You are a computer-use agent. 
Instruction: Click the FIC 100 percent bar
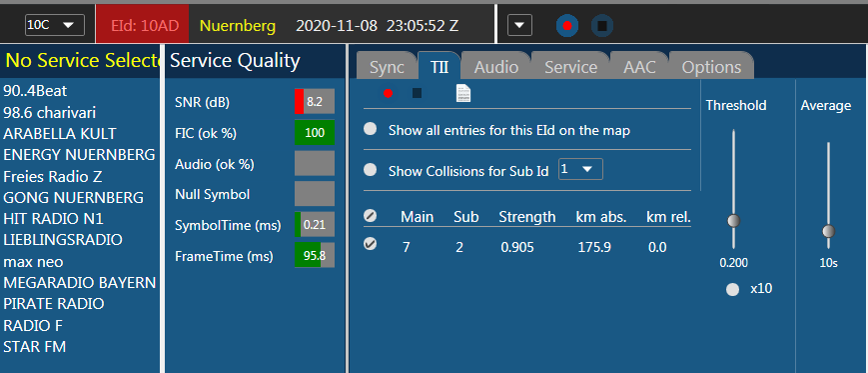(315, 133)
